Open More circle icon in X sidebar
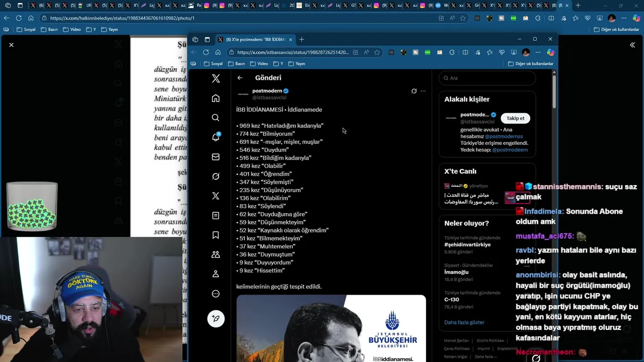The image size is (644, 362). click(215, 294)
